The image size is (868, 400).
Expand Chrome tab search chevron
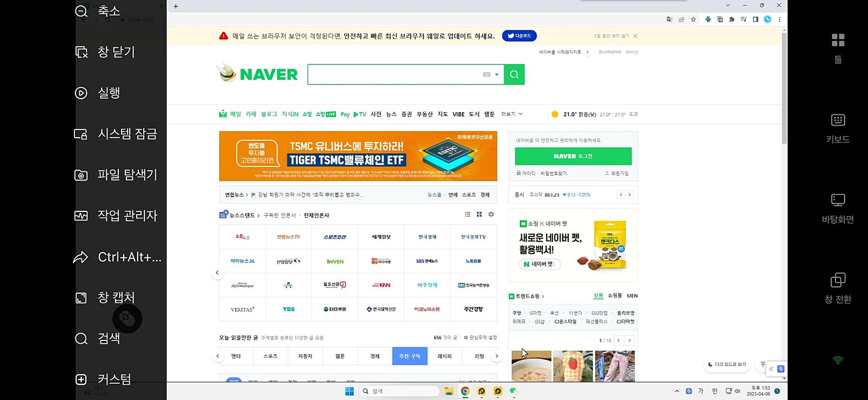pyautogui.click(x=727, y=5)
